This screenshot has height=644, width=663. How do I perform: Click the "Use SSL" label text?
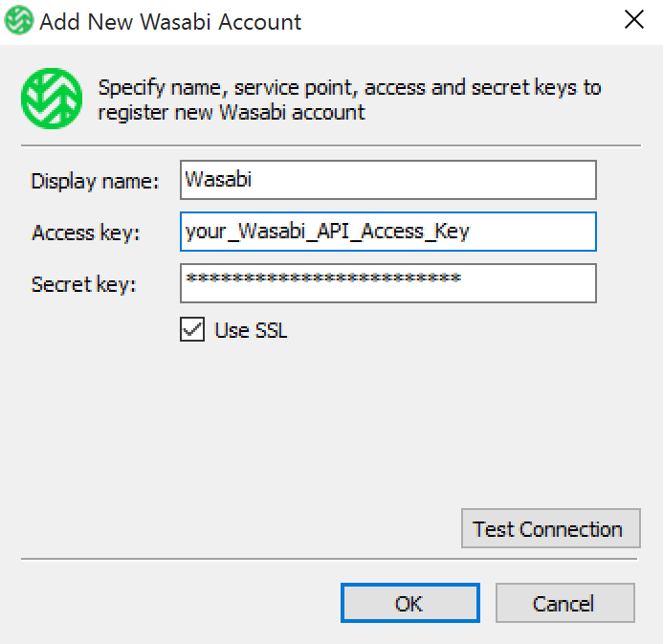(251, 331)
